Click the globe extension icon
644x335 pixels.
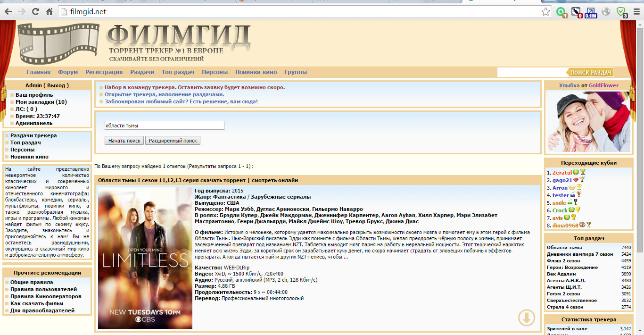click(606, 12)
